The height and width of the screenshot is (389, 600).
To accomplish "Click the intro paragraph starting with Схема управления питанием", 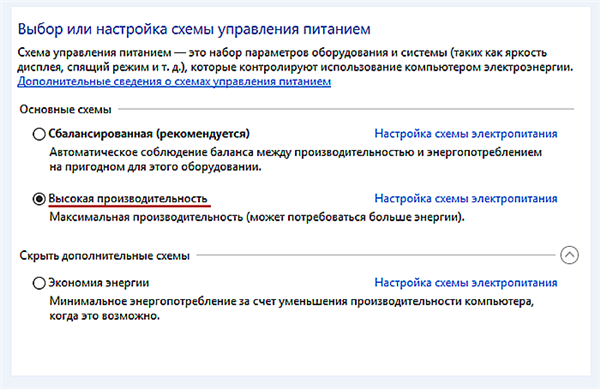I will click(295, 60).
